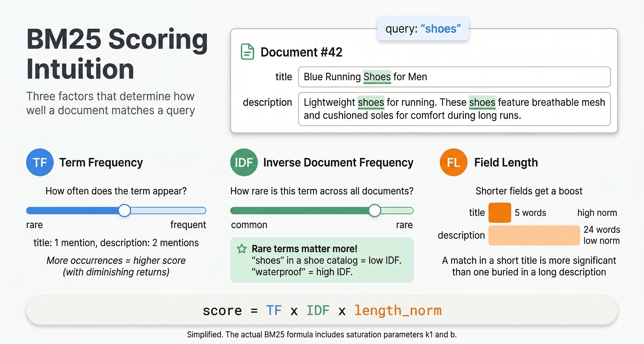Image resolution: width=644 pixels, height=344 pixels.
Task: Click second highlighted shoes in the description
Action: [x=482, y=102]
